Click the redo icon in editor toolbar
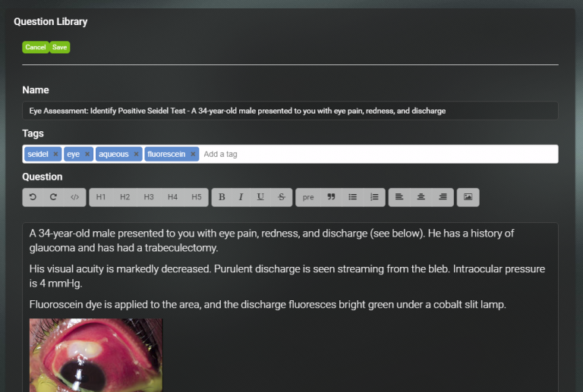This screenshot has height=392, width=583. click(54, 197)
